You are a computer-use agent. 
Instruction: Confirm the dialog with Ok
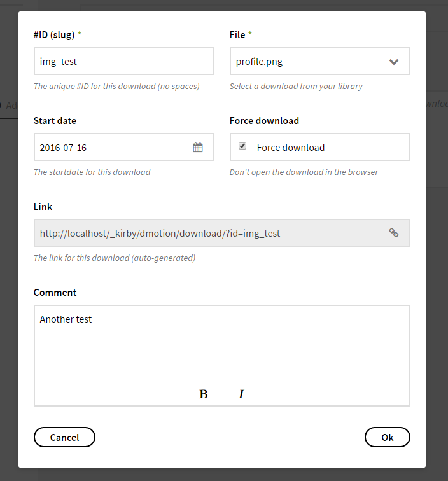pyautogui.click(x=387, y=437)
